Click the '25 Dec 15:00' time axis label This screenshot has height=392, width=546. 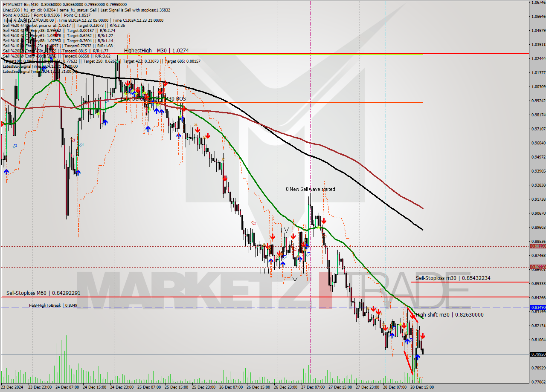[x=177, y=387]
